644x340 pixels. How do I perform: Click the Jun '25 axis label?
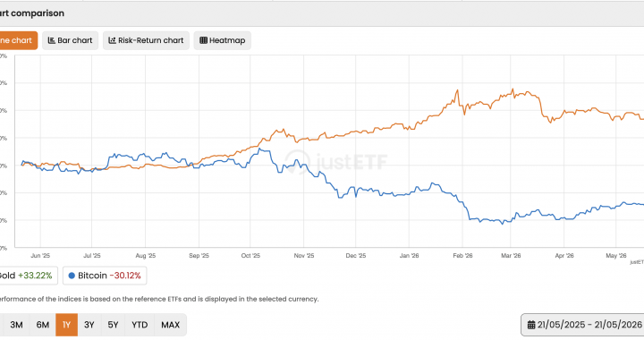click(x=40, y=255)
